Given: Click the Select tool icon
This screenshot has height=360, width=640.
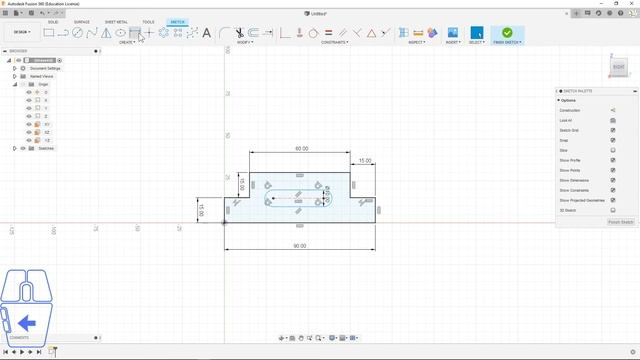Looking at the screenshot, I should pyautogui.click(x=476, y=33).
